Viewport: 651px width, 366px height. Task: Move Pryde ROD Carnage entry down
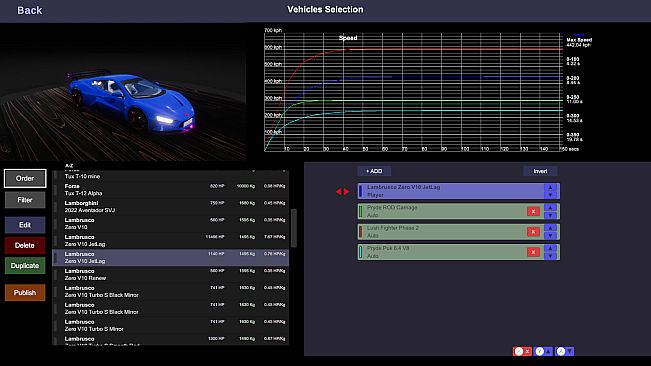[551, 215]
